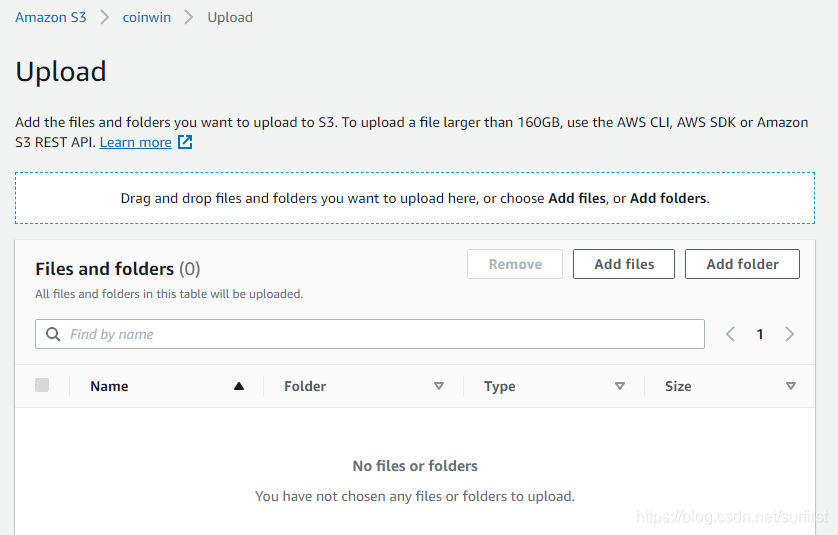
Task: Click the Size column header label
Action: tap(678, 386)
